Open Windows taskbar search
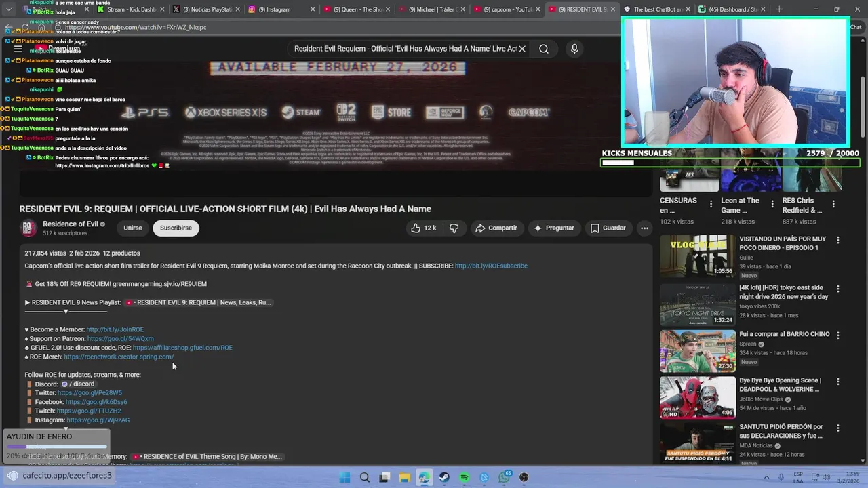Viewport: 868px width, 488px height. (365, 477)
